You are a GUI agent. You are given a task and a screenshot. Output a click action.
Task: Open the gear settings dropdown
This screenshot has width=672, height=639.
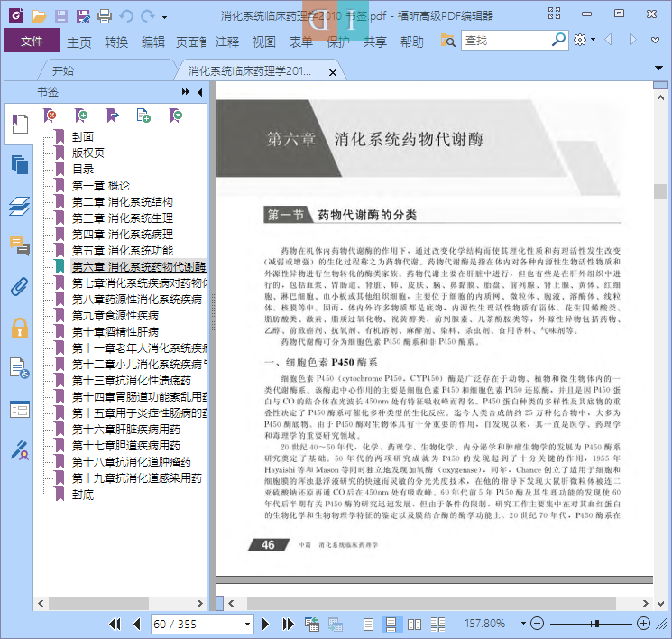585,40
